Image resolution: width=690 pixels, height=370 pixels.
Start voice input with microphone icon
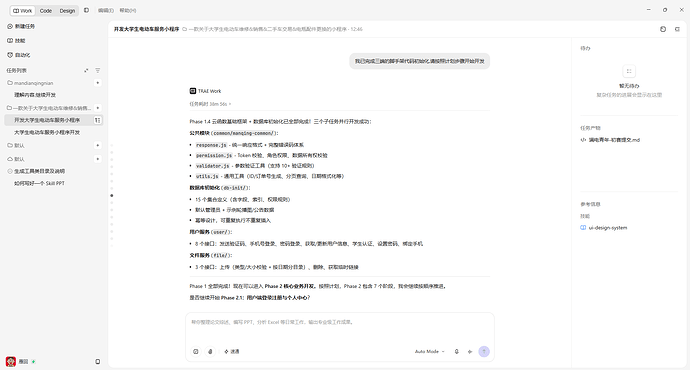(x=456, y=352)
